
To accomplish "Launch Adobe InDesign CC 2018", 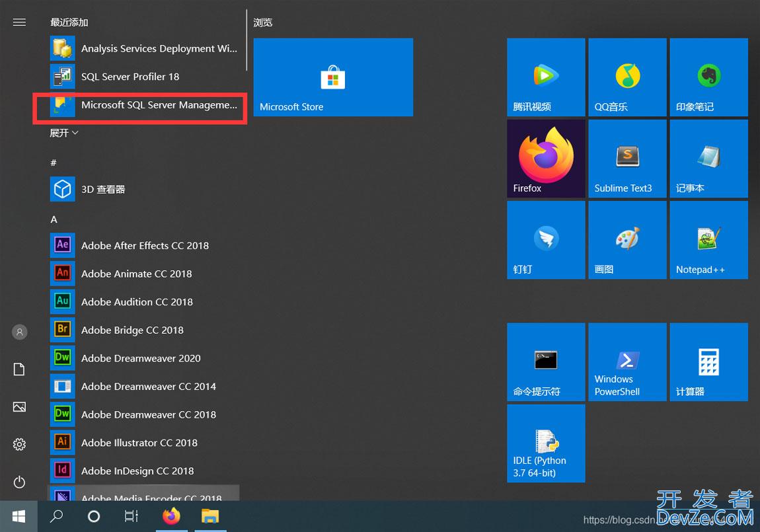I will pyautogui.click(x=145, y=471).
